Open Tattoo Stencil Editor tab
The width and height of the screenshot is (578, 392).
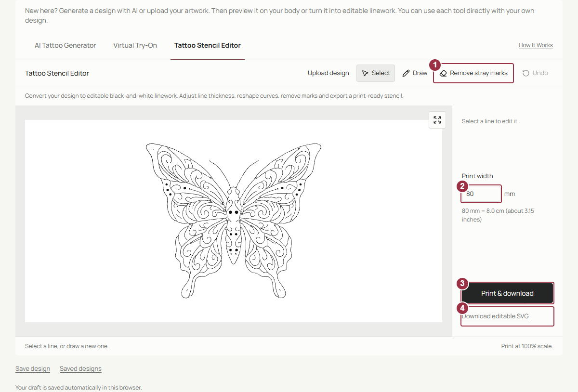[x=208, y=45]
